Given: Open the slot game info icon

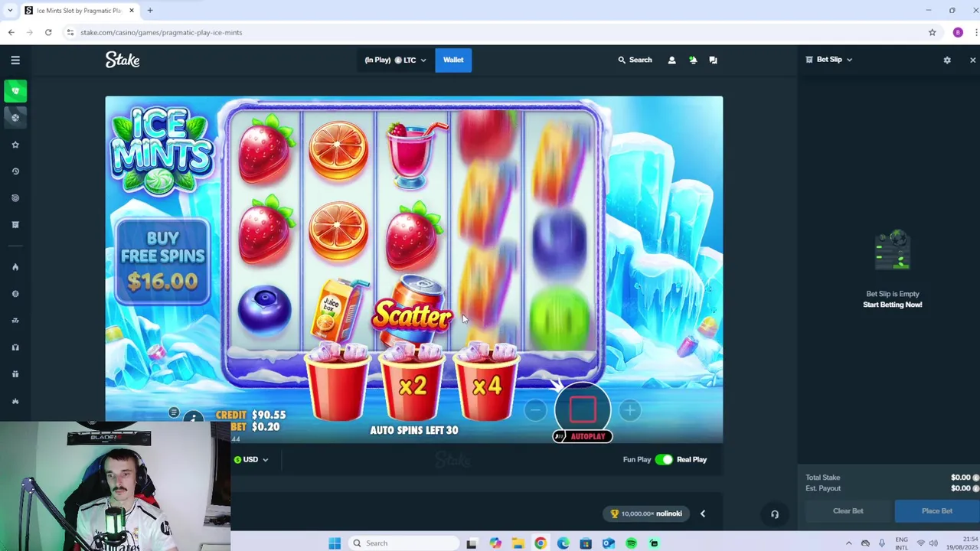Looking at the screenshot, I should coord(194,418).
